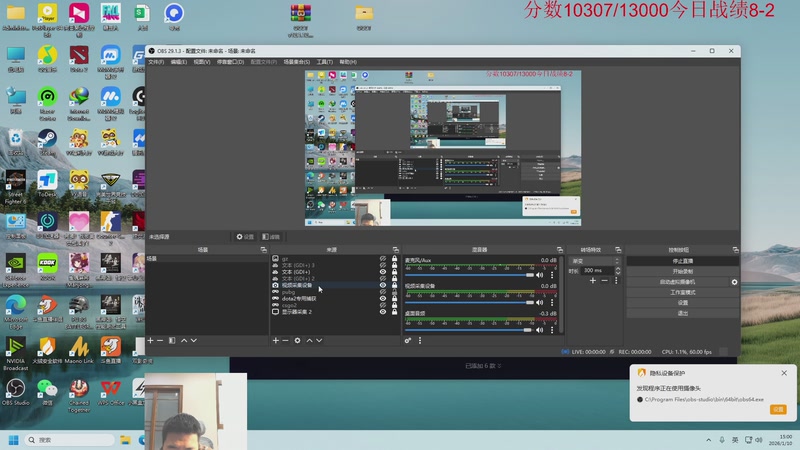The width and height of the screenshot is (800, 450).
Task: Remove scene with the minus icon in Scenes panel
Action: 160,340
